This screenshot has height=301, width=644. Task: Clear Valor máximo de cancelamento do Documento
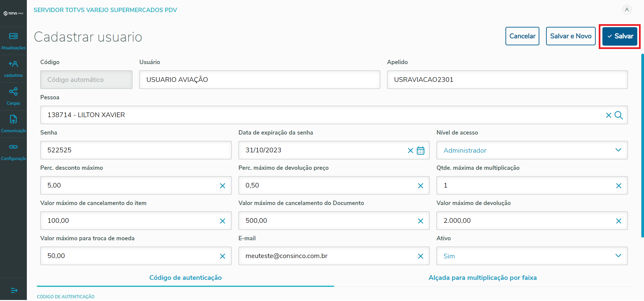[x=421, y=221]
